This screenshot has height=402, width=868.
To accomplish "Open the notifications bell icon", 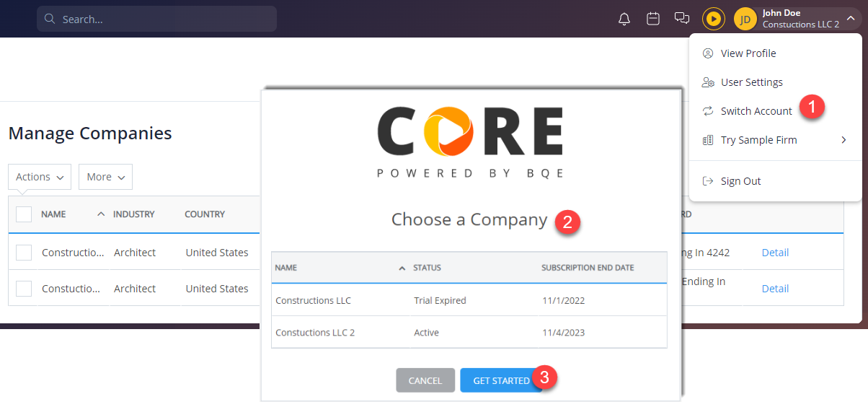I will [x=624, y=19].
